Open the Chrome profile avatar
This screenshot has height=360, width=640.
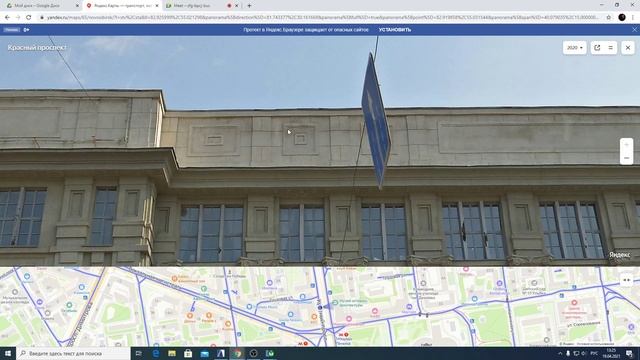pyautogui.click(x=622, y=18)
